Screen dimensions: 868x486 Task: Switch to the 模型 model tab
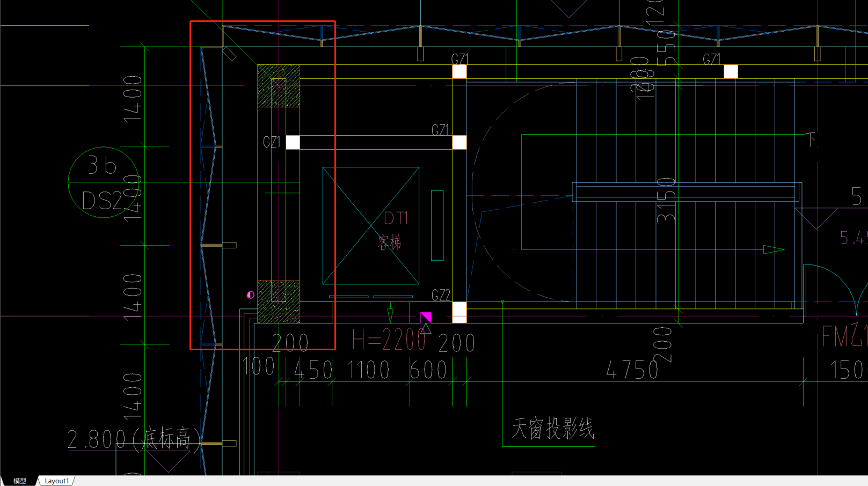[19, 481]
